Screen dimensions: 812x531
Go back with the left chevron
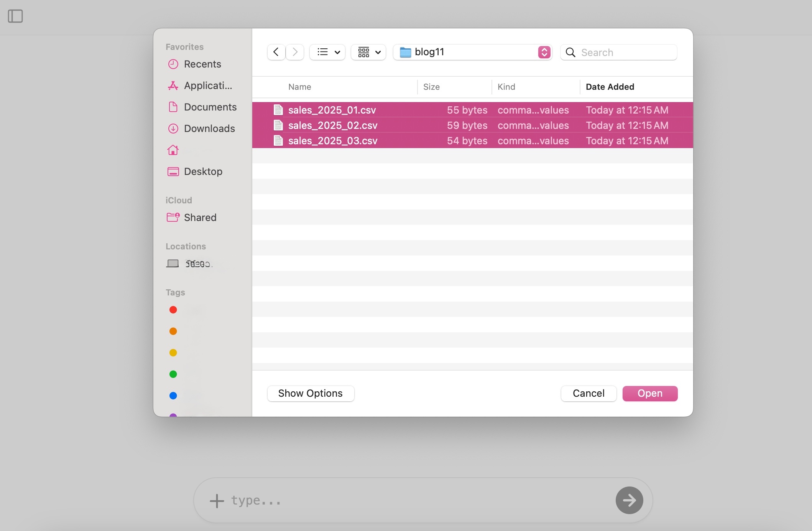click(x=276, y=52)
